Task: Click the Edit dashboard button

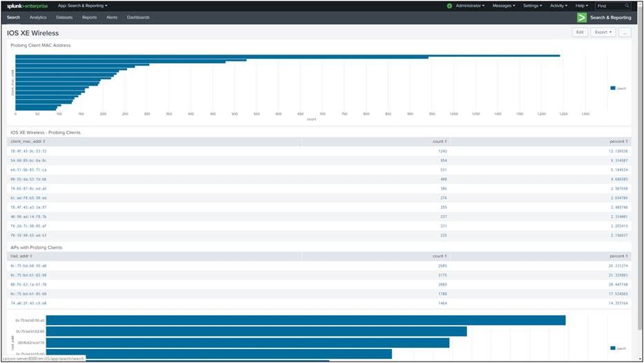Action: [x=580, y=32]
